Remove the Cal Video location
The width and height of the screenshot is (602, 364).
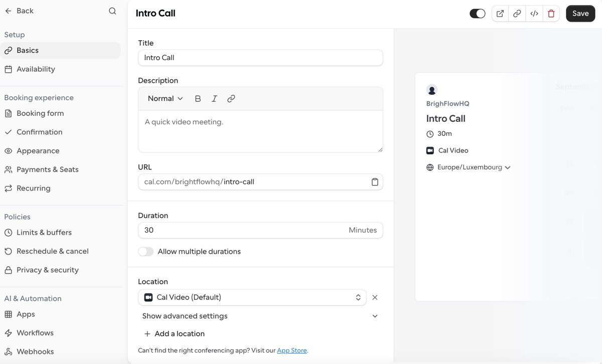point(375,297)
